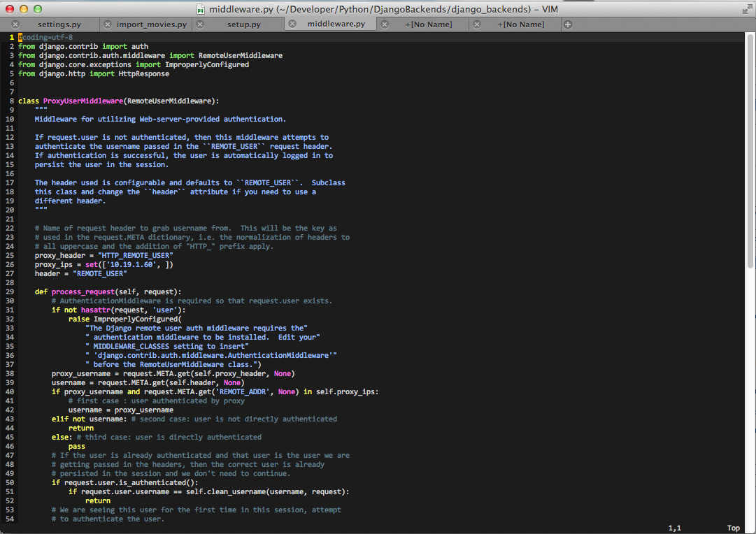Viewport: 756px width, 534px height.
Task: Place cursor on the class ProxyUserMiddleware line
Action: point(119,101)
